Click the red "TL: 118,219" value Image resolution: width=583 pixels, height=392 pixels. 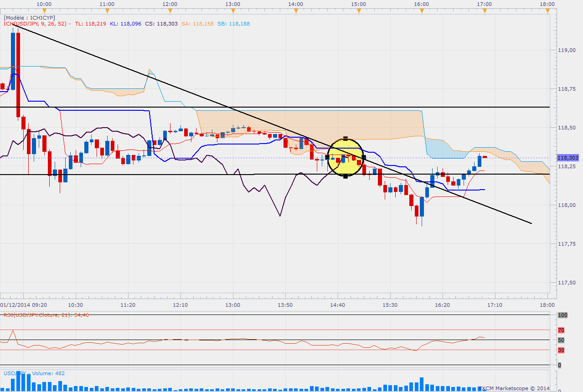click(x=90, y=24)
